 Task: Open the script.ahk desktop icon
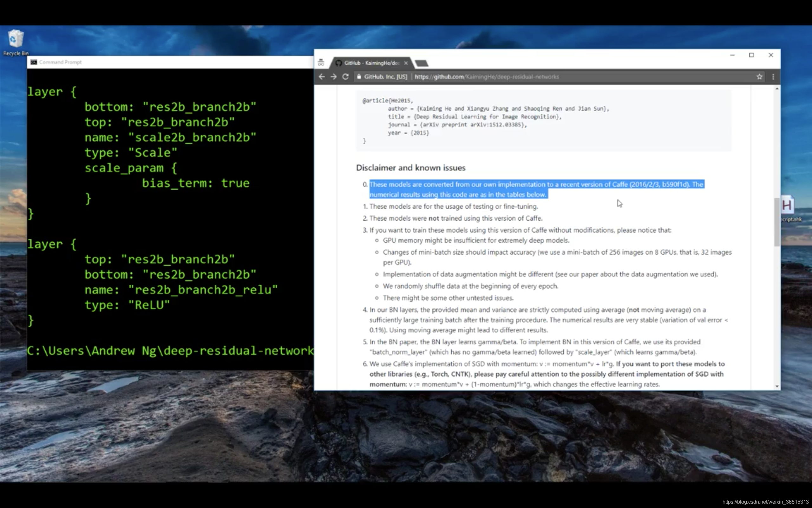(x=789, y=209)
